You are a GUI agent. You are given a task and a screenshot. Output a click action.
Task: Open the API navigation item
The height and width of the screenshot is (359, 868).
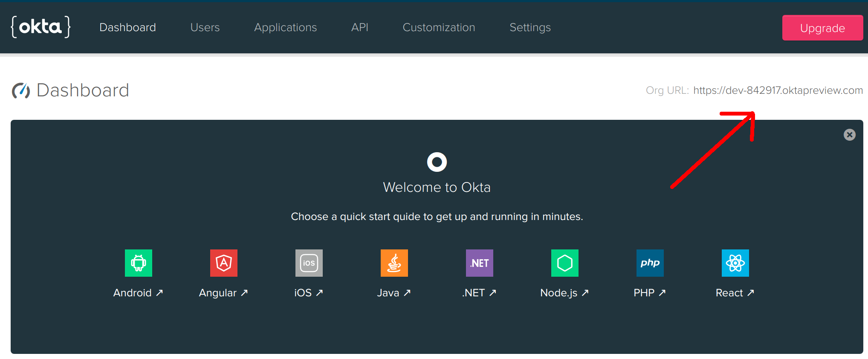coord(359,27)
